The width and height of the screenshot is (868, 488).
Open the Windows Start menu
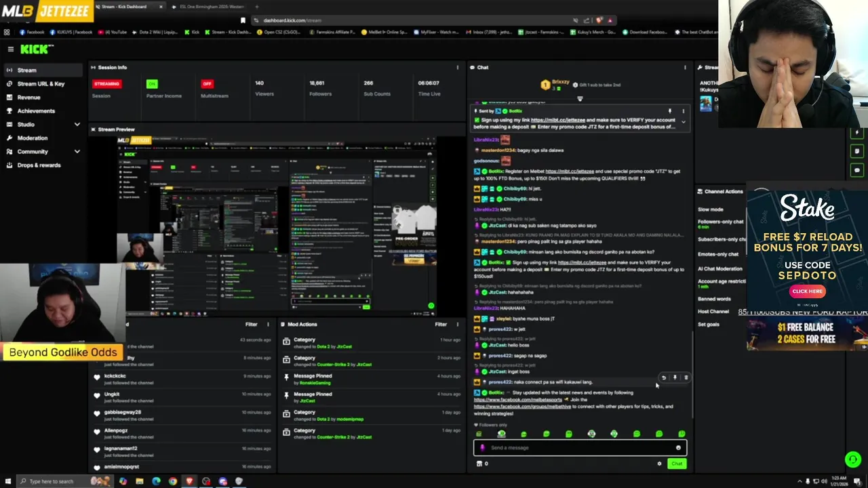click(x=7, y=481)
